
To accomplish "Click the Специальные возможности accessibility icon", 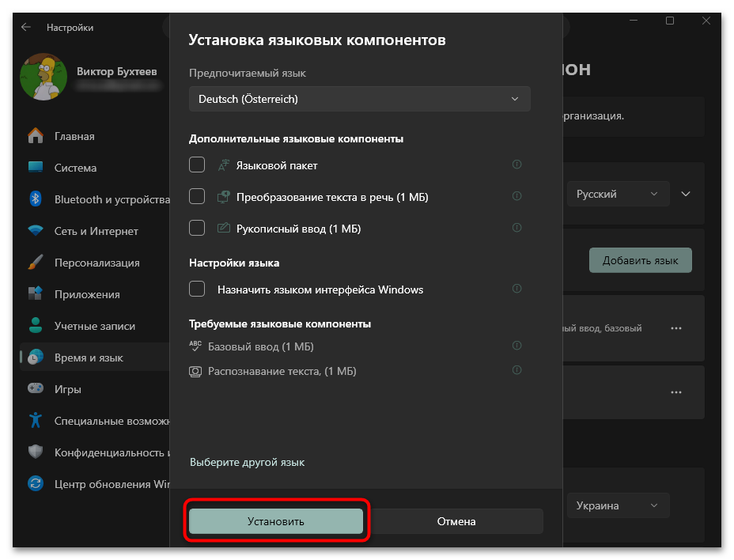I will click(36, 421).
